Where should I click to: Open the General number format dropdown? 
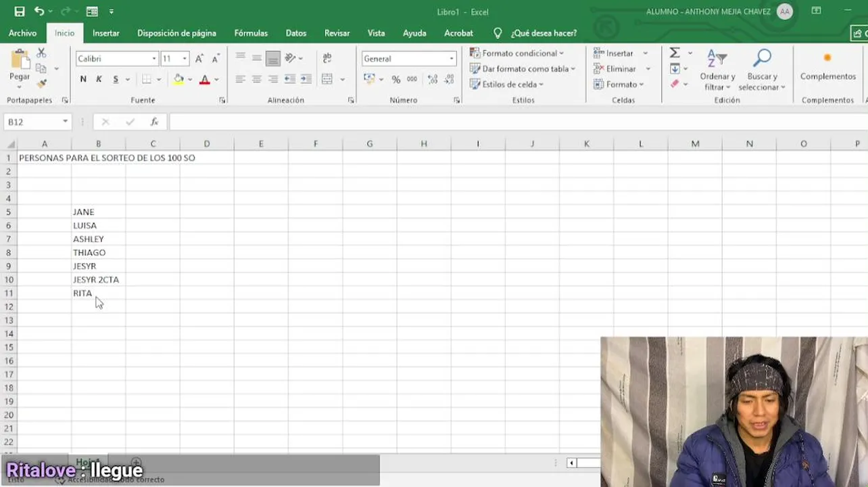click(452, 59)
